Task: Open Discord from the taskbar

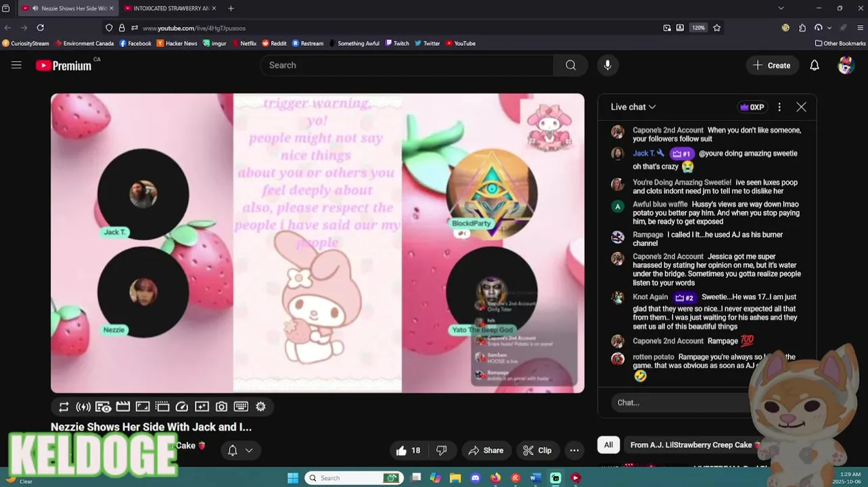Action: click(x=476, y=478)
